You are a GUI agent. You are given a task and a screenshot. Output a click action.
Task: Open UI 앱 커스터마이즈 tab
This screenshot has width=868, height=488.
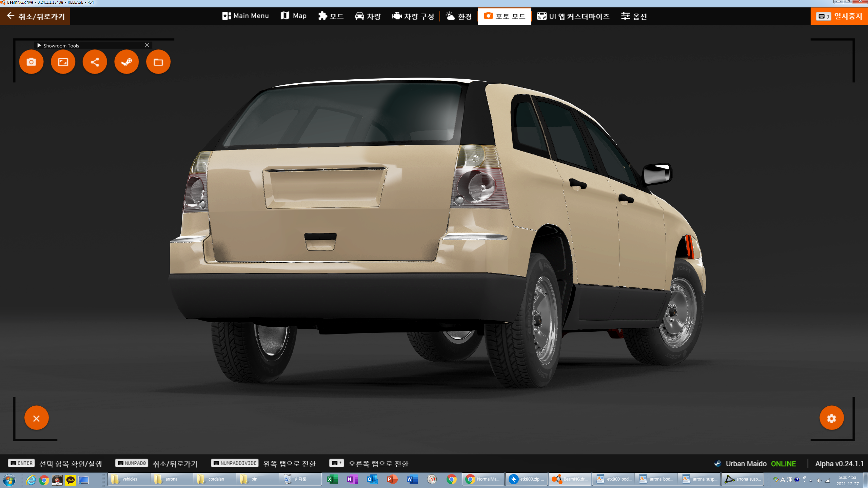tap(573, 16)
